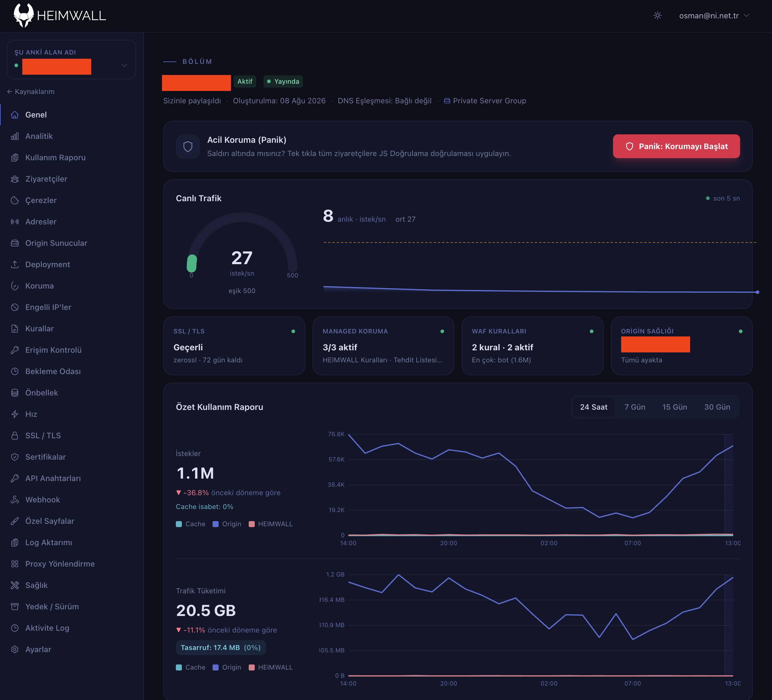Open the Önbellek database icon
772x700 pixels.
[x=15, y=393]
